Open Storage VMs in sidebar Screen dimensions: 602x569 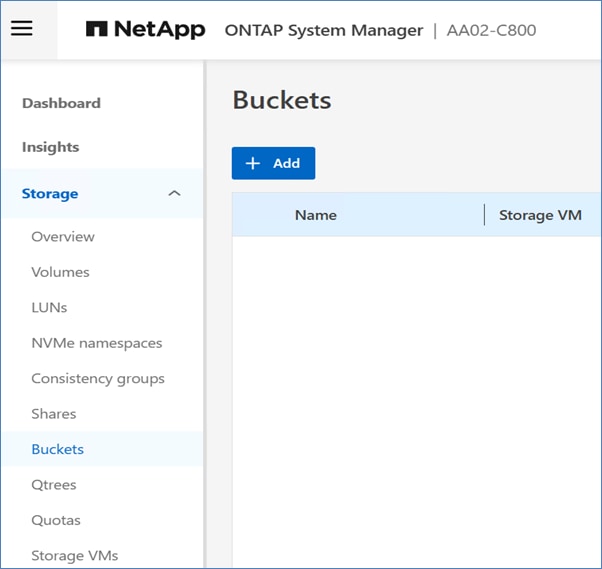75,556
